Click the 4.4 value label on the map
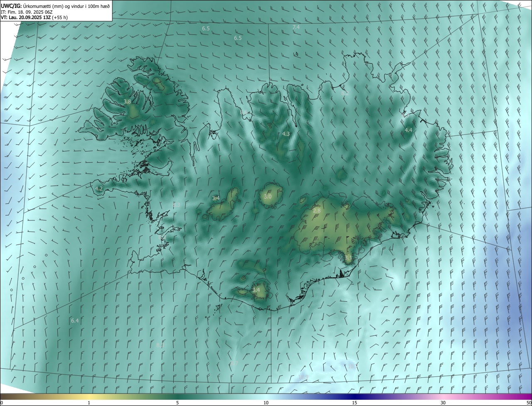The height and width of the screenshot is (406, 532). (409, 130)
